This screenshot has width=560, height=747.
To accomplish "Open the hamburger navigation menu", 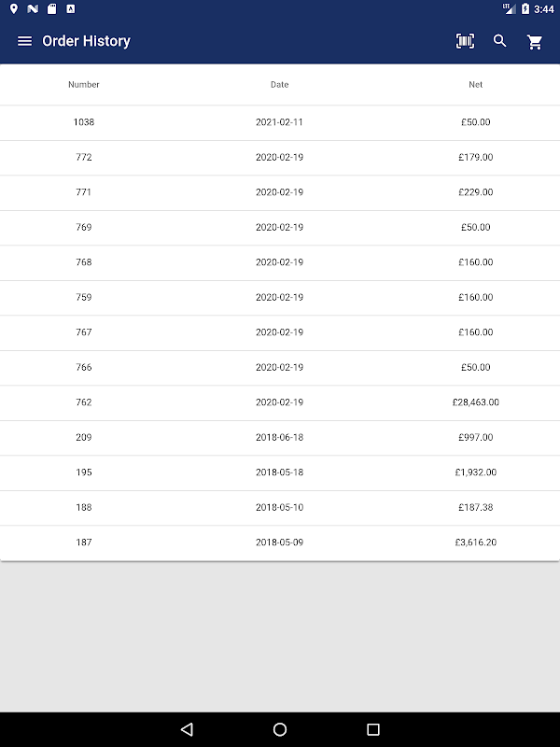I will (x=25, y=41).
